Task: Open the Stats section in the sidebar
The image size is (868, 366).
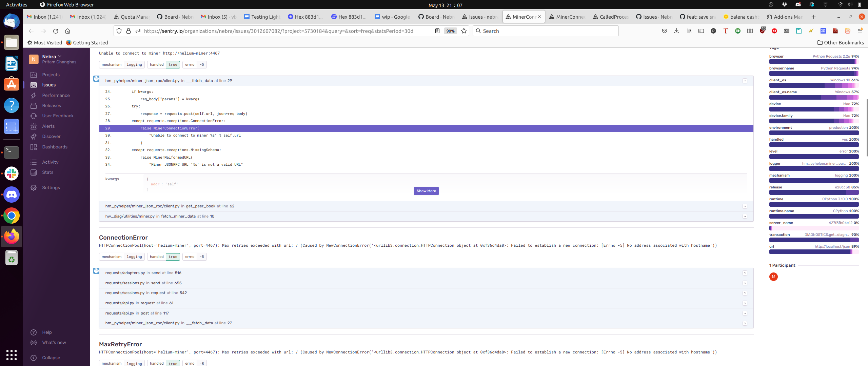Action: click(47, 172)
